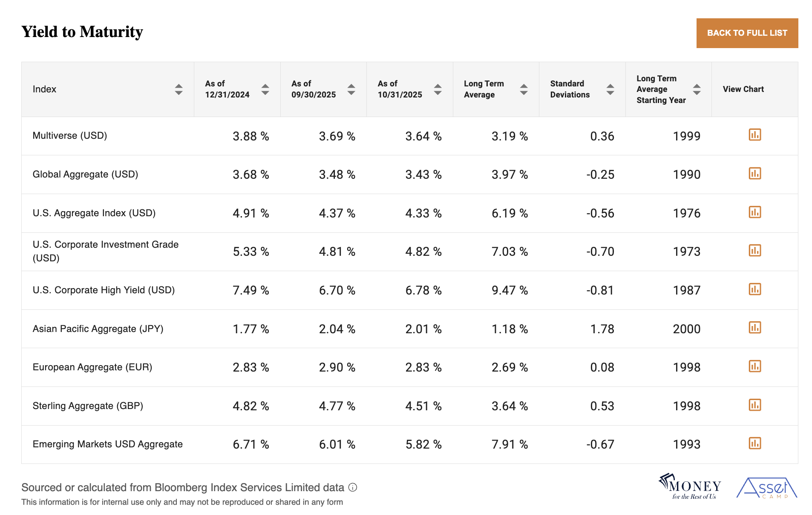Sort by As of 12/31/2024 column
Image resolution: width=812 pixels, height=515 pixels.
coord(265,89)
